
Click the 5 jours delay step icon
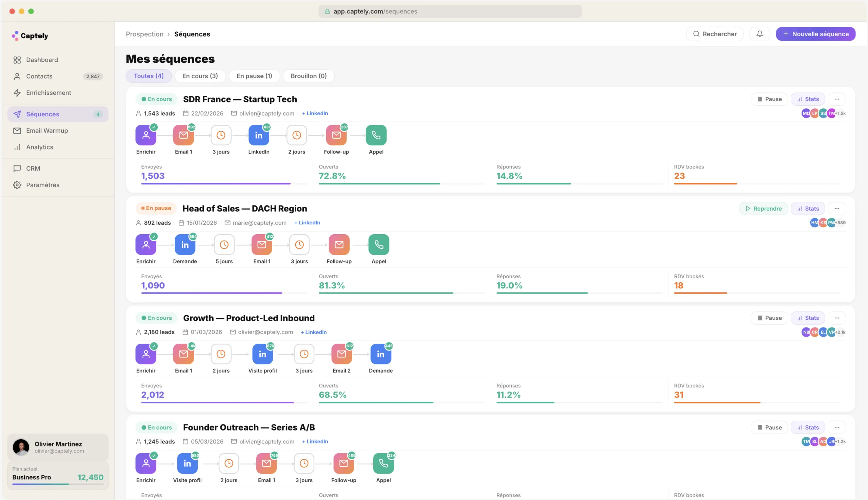224,245
